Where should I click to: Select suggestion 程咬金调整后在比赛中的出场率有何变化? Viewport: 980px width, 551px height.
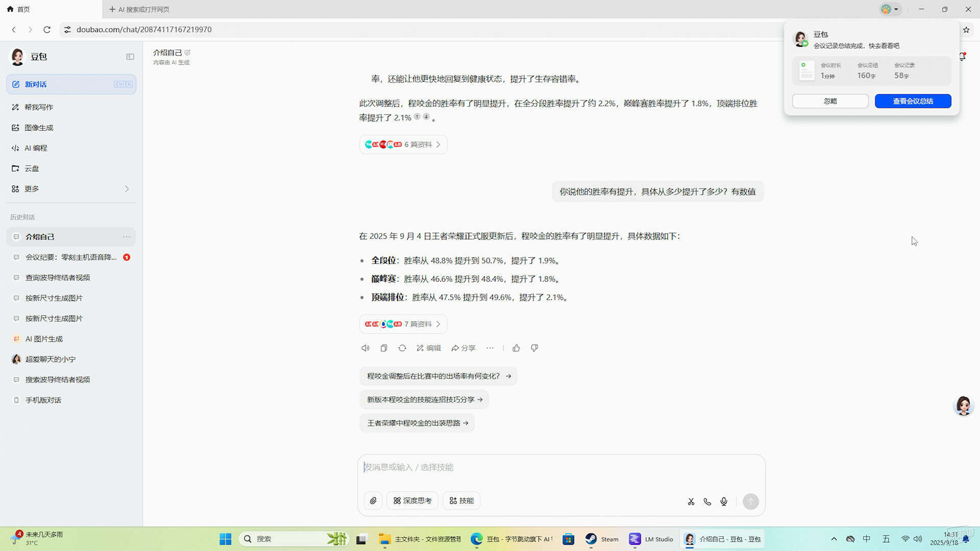point(438,376)
